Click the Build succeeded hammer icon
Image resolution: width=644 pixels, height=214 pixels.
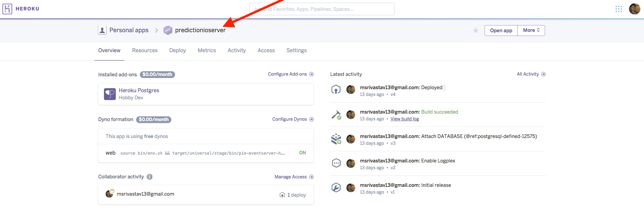point(336,115)
